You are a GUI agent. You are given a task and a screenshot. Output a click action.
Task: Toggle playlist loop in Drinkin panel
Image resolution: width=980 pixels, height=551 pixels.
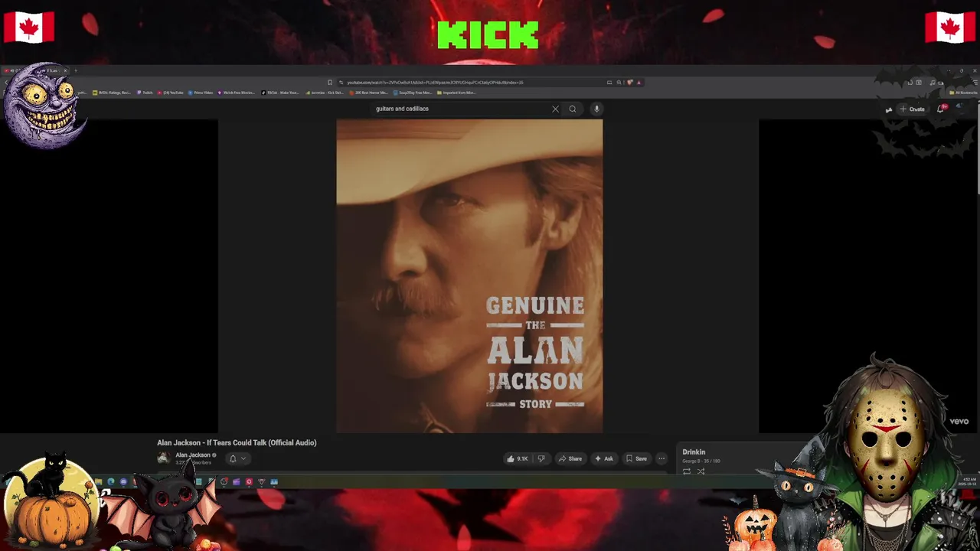[x=687, y=471]
